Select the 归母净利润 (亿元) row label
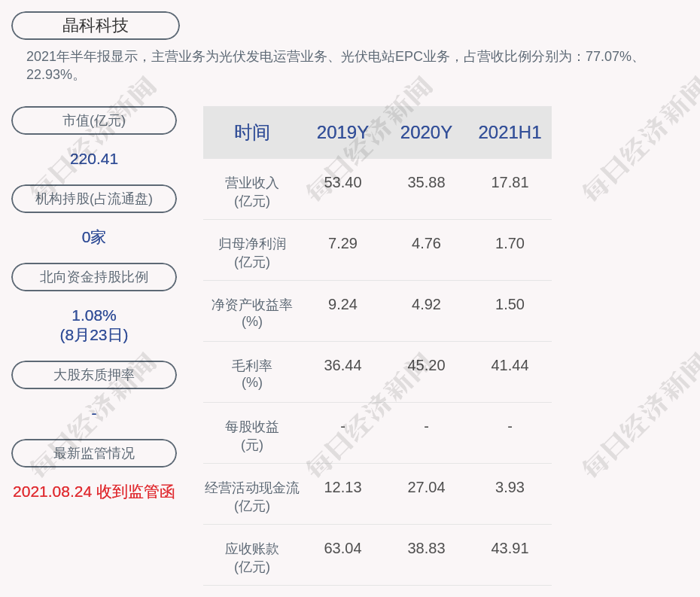This screenshot has height=597, width=700. pos(252,253)
